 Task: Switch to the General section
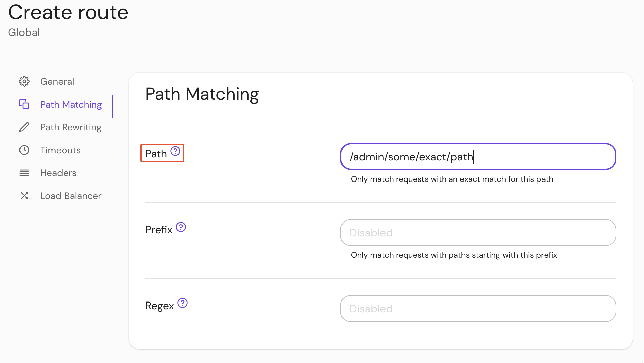tap(57, 81)
